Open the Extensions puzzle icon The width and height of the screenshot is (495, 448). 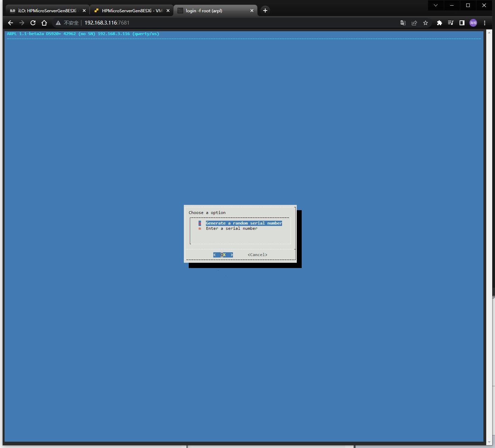pyautogui.click(x=439, y=23)
